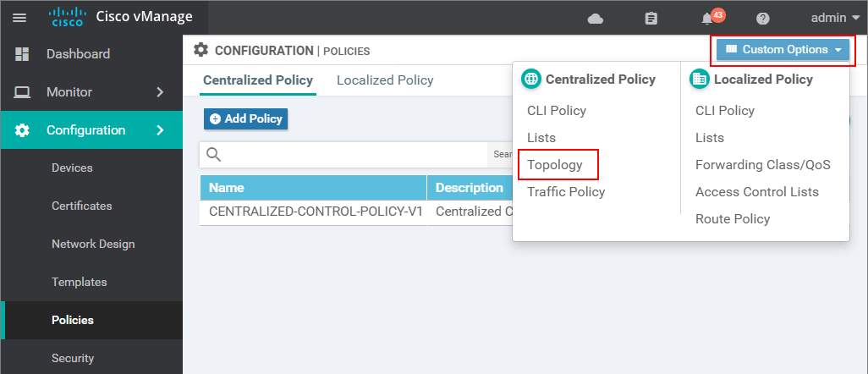The image size is (868, 374).
Task: Open the cloud status icon
Action: tap(595, 19)
